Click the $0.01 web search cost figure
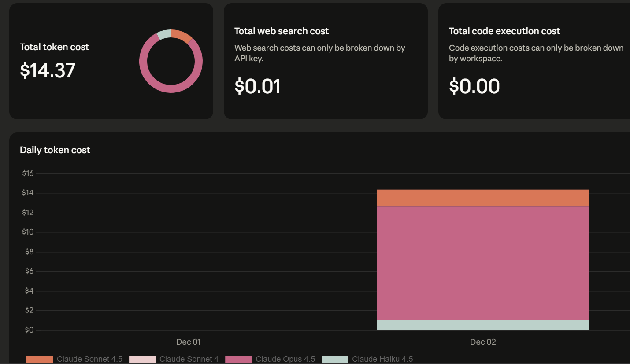The height and width of the screenshot is (364, 630). pos(258,86)
